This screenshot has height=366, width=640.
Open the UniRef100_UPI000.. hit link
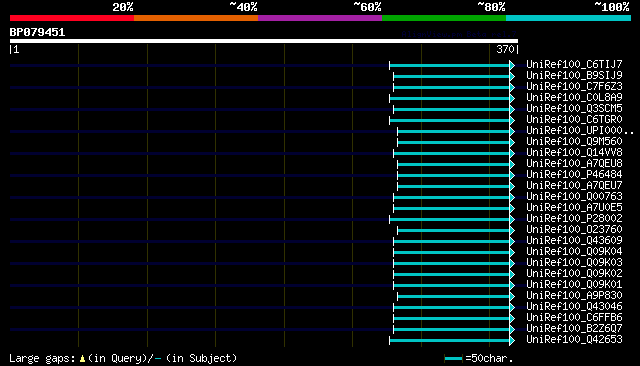[580, 131]
